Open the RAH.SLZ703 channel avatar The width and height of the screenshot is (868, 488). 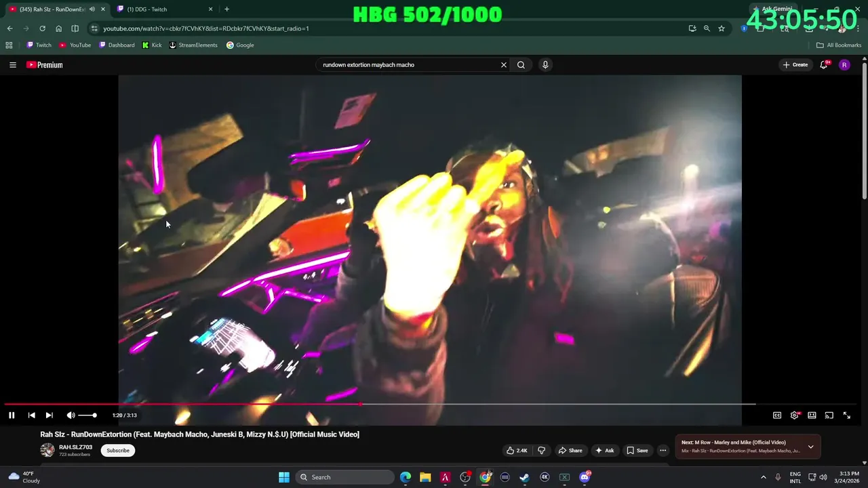pos(47,450)
